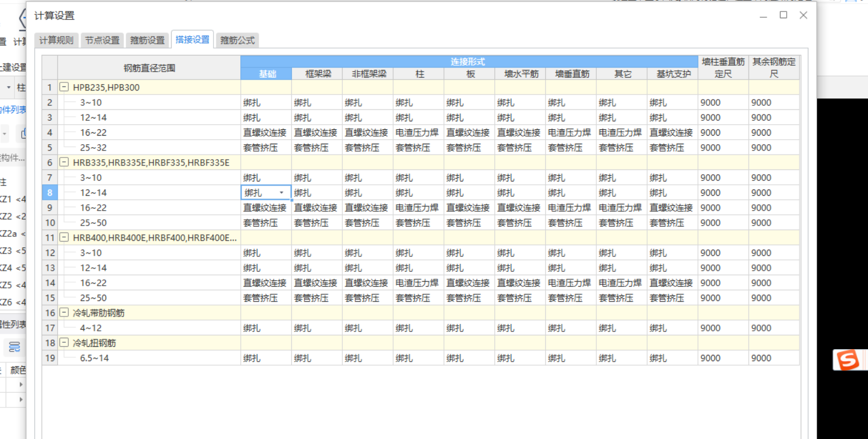Click the Sogou input method icon
The image size is (868, 439).
(849, 360)
